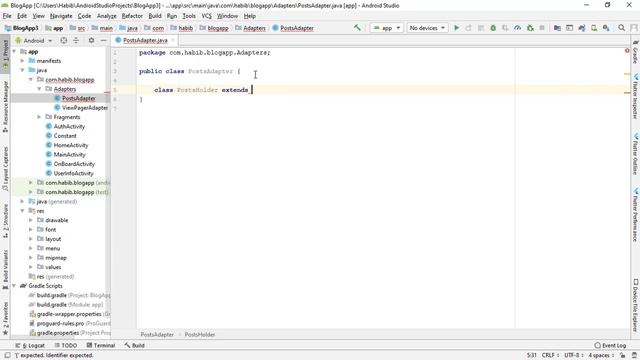Click Attach Debugger to Android Process icon
This screenshot has height=360, width=640.
(530, 28)
